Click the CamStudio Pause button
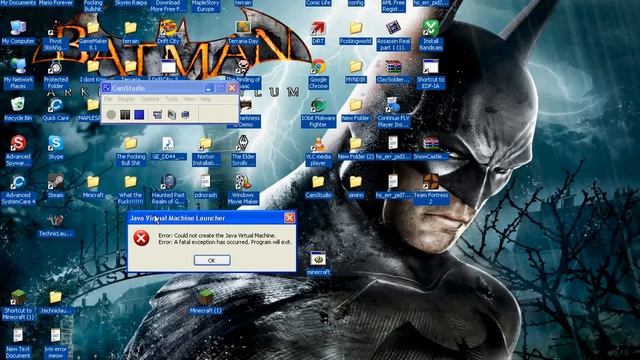The image size is (640, 360). point(125,115)
